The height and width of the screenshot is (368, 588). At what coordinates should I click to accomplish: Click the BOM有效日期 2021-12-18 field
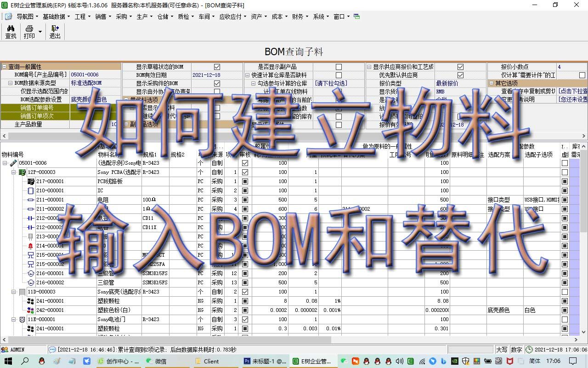[x=217, y=75]
